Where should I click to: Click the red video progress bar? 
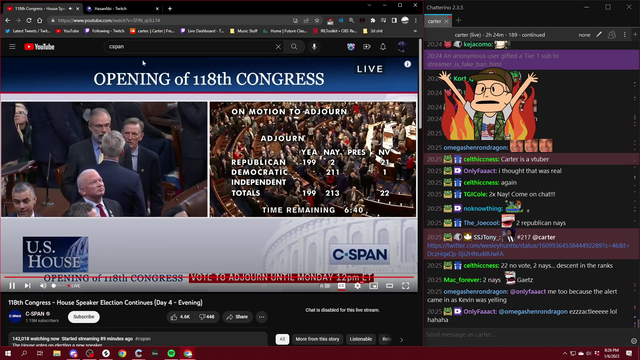tap(209, 278)
